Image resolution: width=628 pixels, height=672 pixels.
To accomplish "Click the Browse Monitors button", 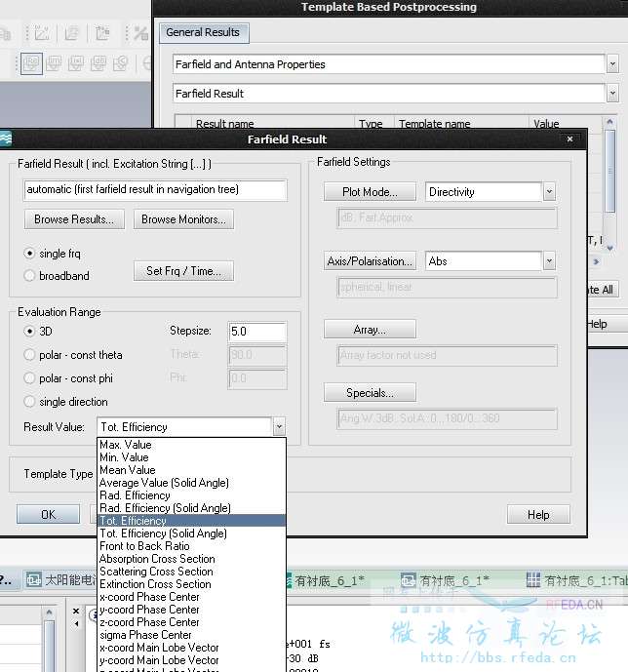I will pos(183,219).
